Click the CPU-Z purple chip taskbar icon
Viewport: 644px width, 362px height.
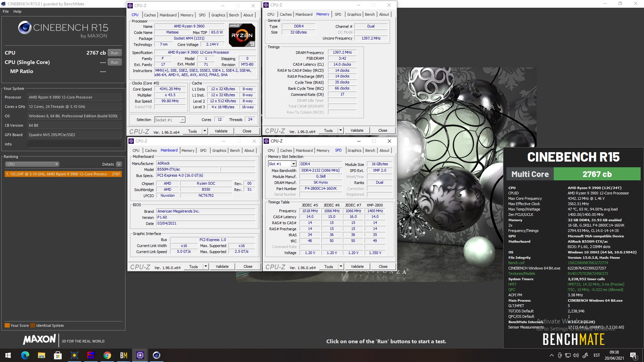click(x=140, y=355)
